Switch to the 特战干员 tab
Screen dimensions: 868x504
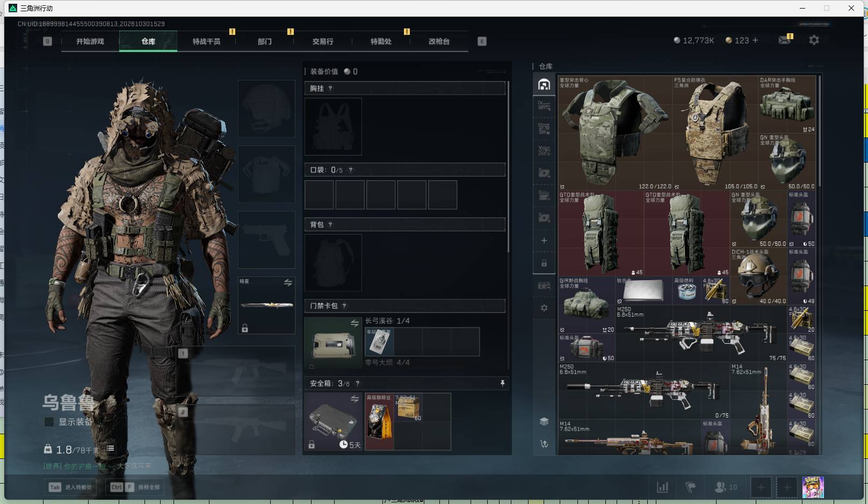(x=206, y=41)
